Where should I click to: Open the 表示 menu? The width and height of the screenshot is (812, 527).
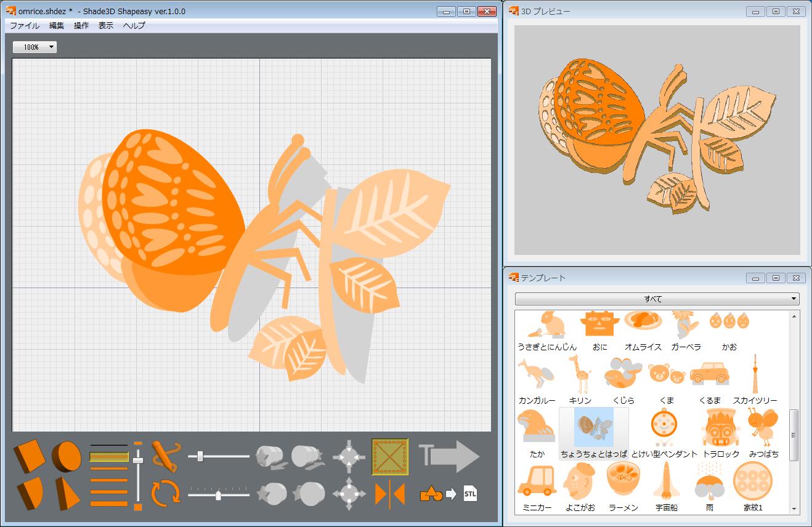coord(106,26)
